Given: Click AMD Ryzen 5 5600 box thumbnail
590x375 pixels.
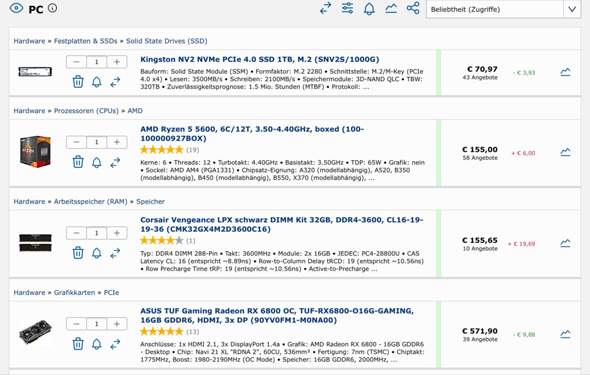Looking at the screenshot, I should (x=35, y=152).
